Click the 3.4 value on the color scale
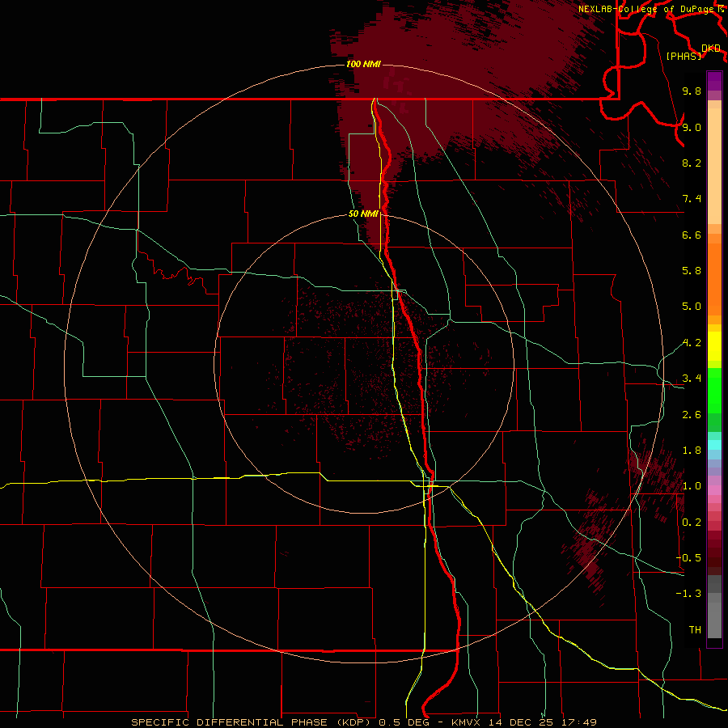The width and height of the screenshot is (728, 728). click(x=692, y=379)
